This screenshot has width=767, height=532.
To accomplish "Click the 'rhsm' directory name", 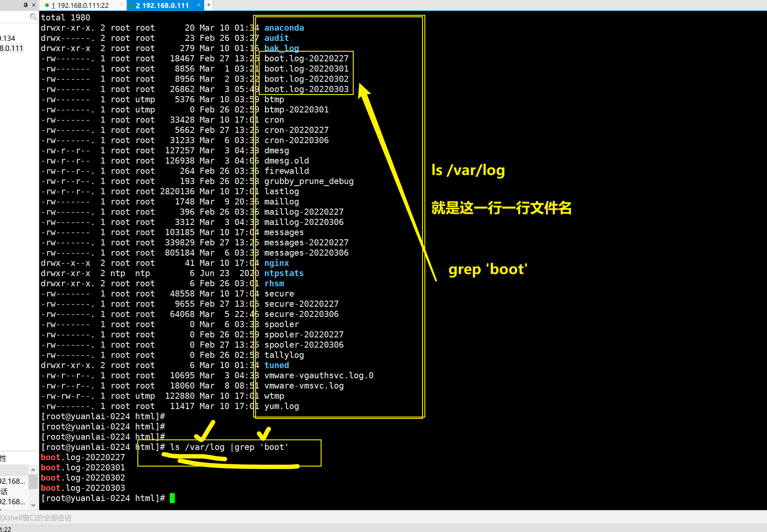I will click(x=274, y=283).
